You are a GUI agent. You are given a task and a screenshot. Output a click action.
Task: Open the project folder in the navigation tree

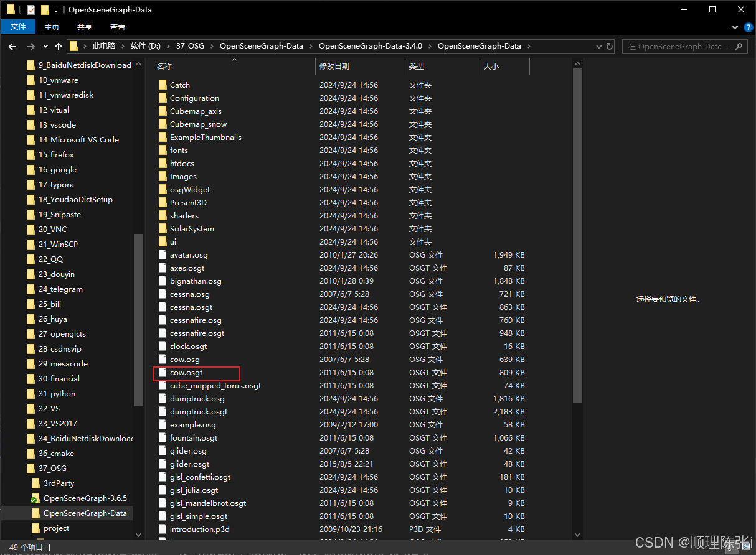click(56, 528)
